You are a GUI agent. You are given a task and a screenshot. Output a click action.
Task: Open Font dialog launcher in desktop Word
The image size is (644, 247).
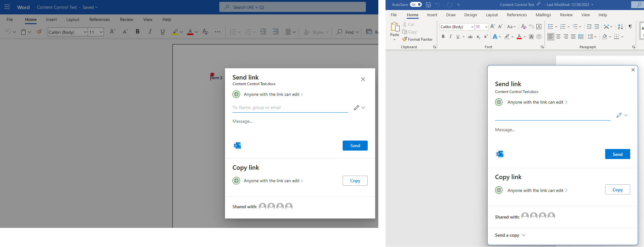click(542, 47)
